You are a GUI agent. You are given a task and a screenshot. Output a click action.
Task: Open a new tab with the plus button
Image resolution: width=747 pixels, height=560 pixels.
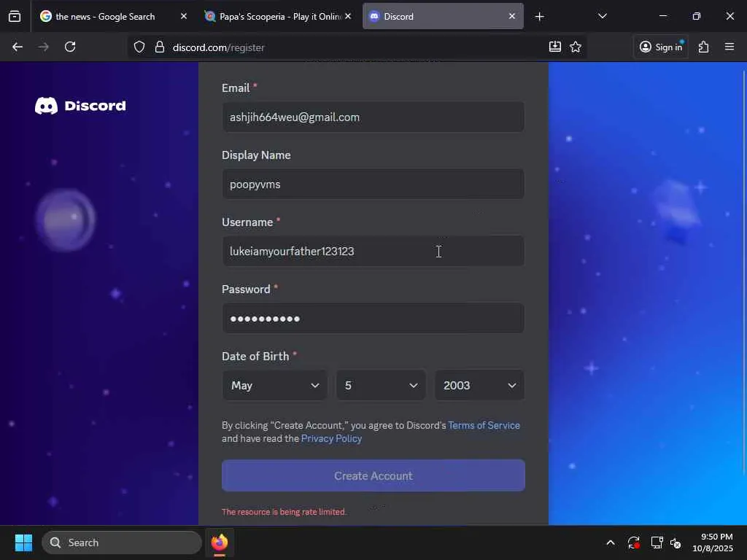pyautogui.click(x=539, y=17)
